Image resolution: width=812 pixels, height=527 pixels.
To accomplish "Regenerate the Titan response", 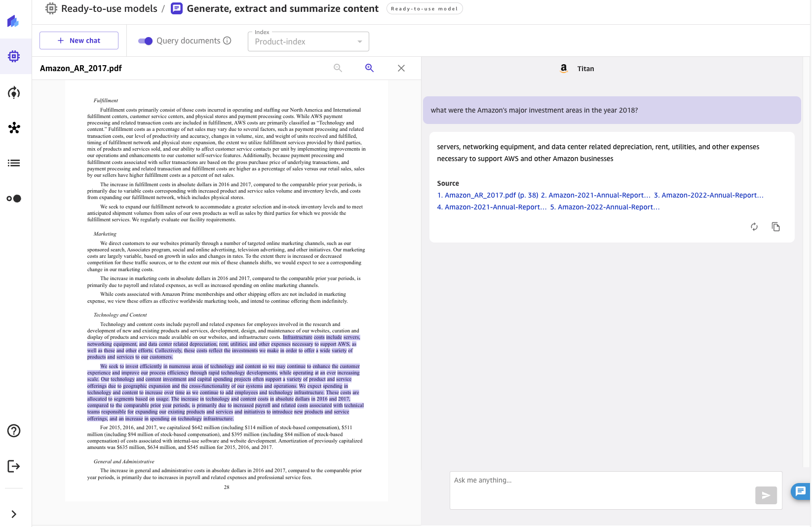I will click(754, 227).
